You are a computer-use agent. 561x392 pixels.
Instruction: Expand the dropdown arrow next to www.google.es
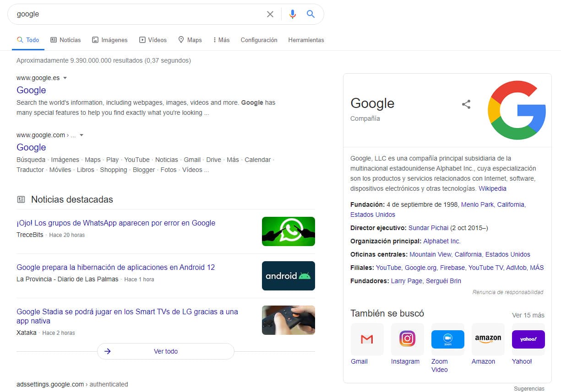65,78
